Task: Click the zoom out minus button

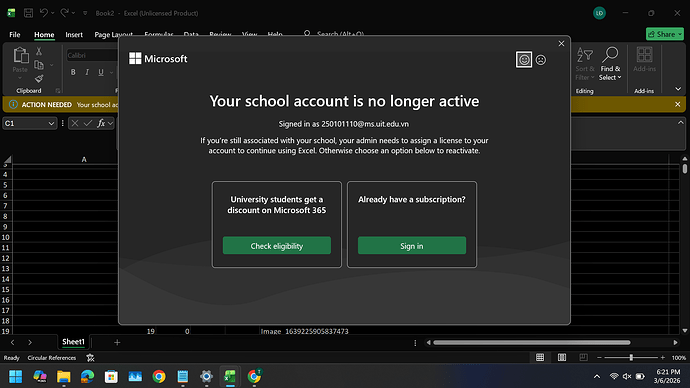Action: click(599, 358)
